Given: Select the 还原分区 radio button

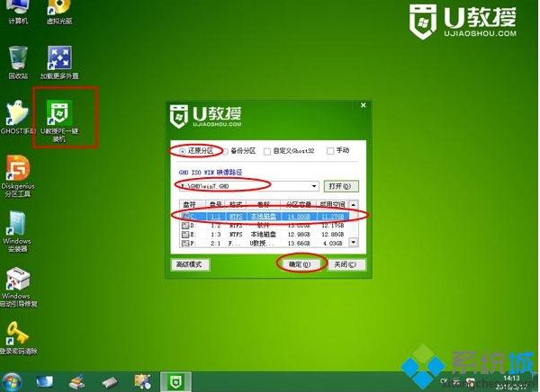Looking at the screenshot, I should 183,151.
